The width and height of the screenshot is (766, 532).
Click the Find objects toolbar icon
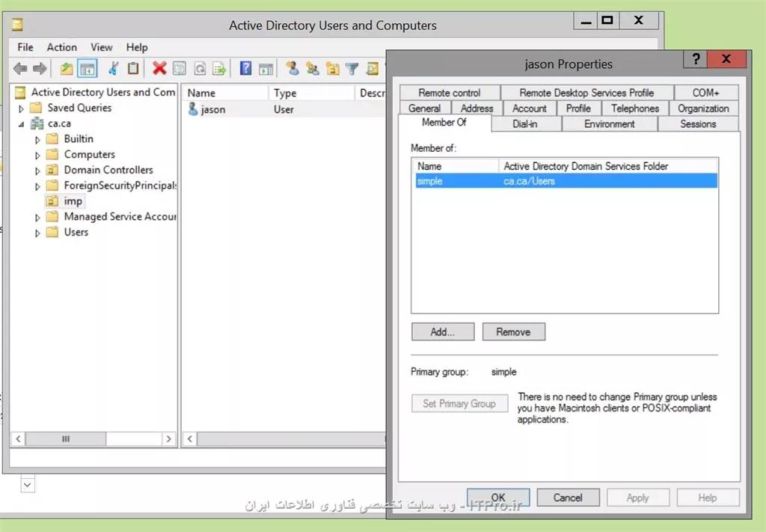point(373,68)
